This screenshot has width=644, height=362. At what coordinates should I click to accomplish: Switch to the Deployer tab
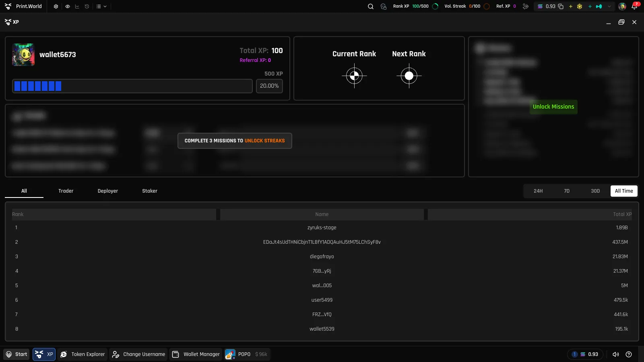coord(108,191)
